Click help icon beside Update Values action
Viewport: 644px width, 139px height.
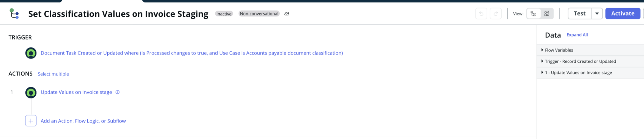(117, 92)
